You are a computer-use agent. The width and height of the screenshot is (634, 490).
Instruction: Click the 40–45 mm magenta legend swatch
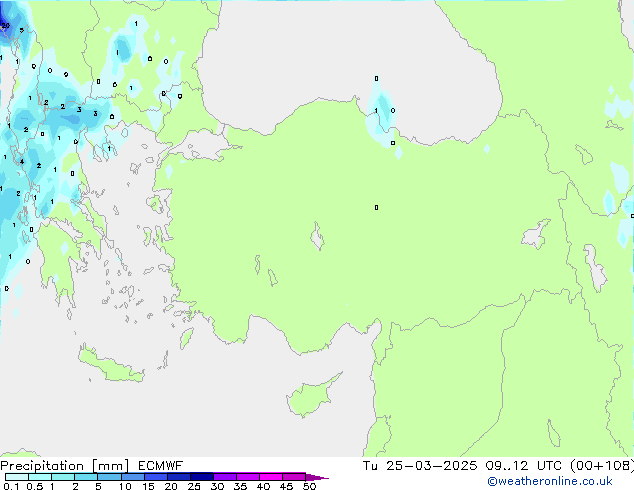tap(271, 477)
